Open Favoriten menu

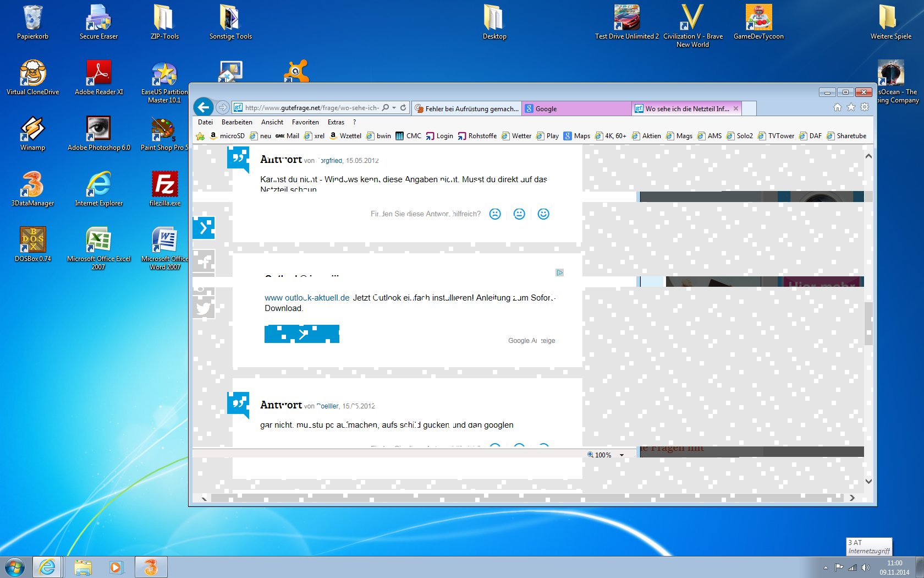pyautogui.click(x=305, y=122)
